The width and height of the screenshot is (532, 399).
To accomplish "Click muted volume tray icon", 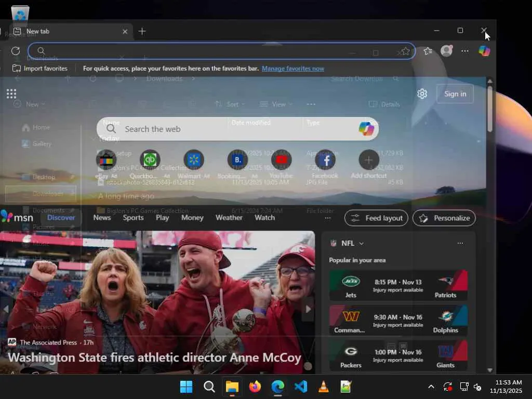I will pyautogui.click(x=478, y=387).
